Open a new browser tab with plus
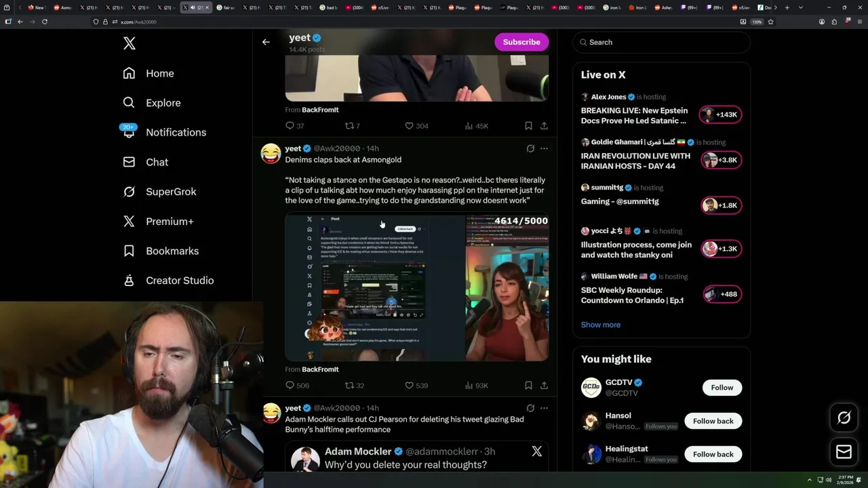Screen dimensions: 868x488 [787, 7]
